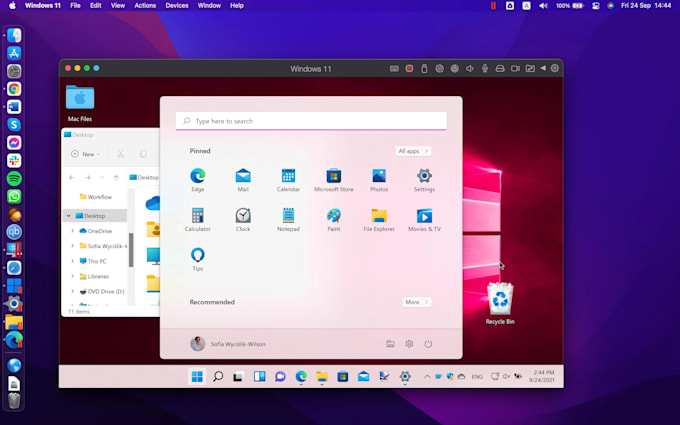Expand the DVD Drive (D:) node
The width and height of the screenshot is (680, 425).
[72, 291]
